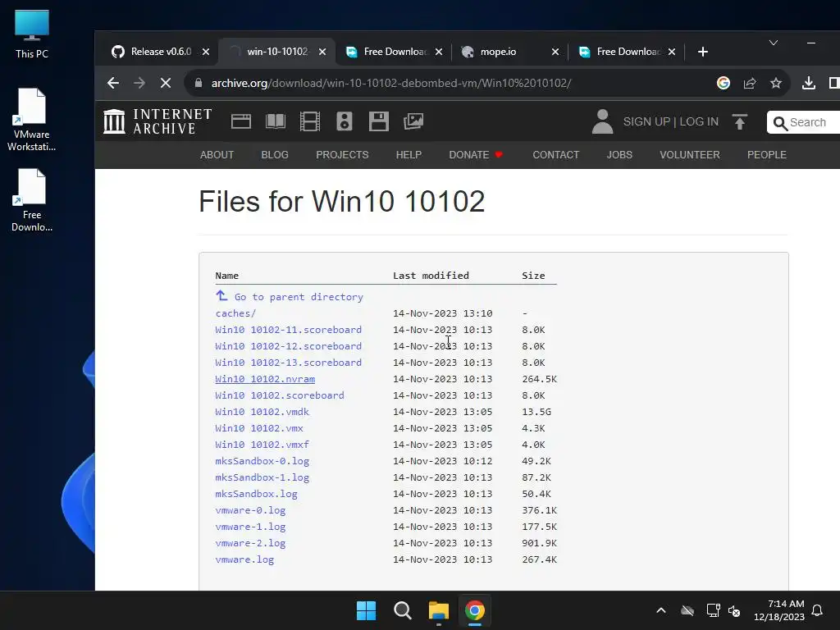The image size is (840, 630).
Task: Click the network tray icon
Action: pos(713,610)
